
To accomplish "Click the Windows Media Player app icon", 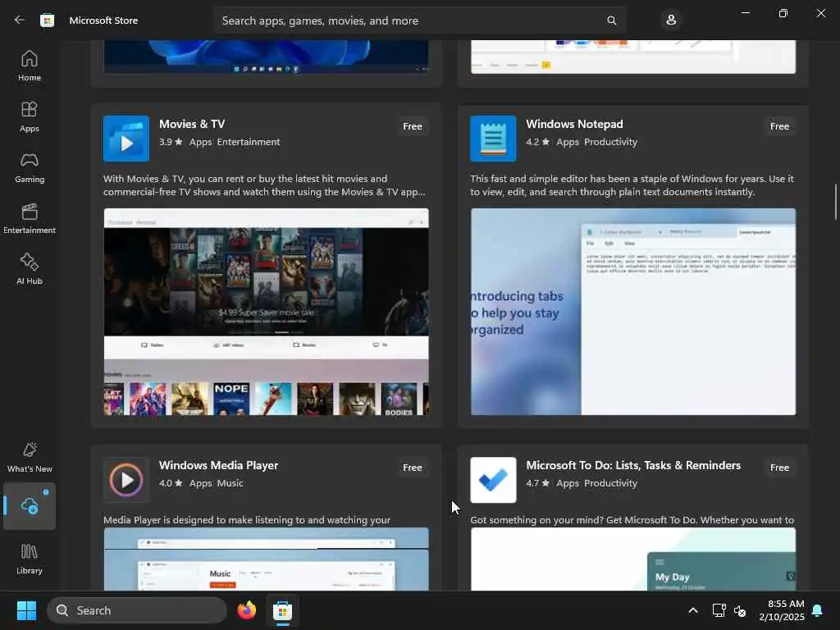I will (x=126, y=480).
